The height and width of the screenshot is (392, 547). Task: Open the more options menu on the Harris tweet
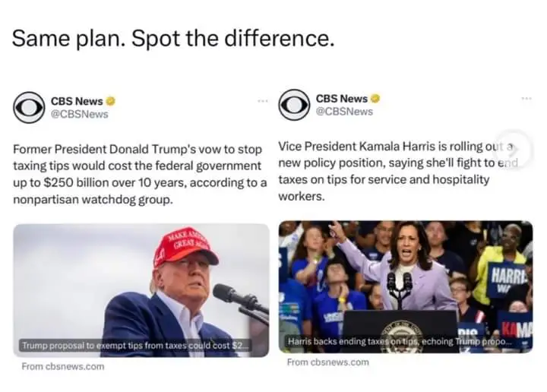click(526, 99)
